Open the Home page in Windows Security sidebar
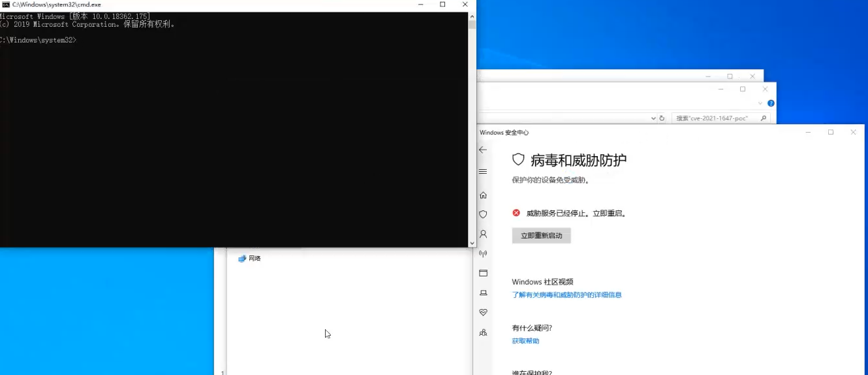Screen dimensions: 868x375 click(x=483, y=195)
